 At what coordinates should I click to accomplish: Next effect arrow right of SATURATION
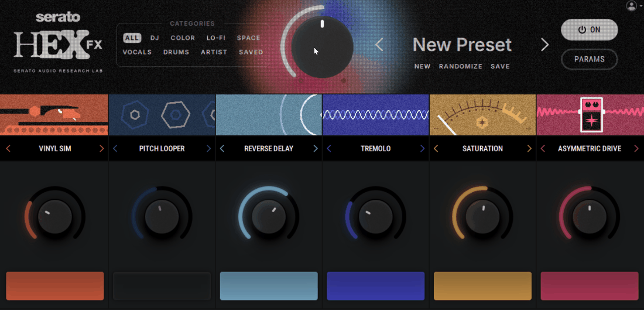(529, 148)
